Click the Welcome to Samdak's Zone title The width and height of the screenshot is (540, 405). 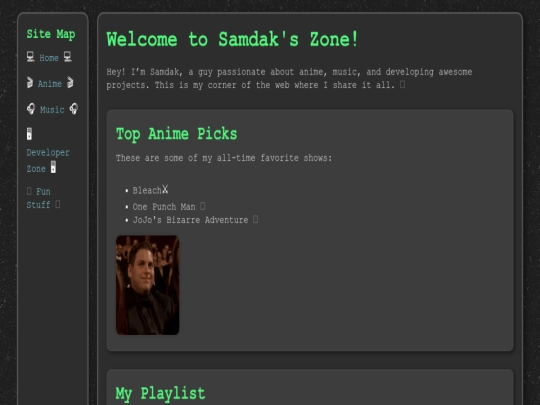click(232, 39)
